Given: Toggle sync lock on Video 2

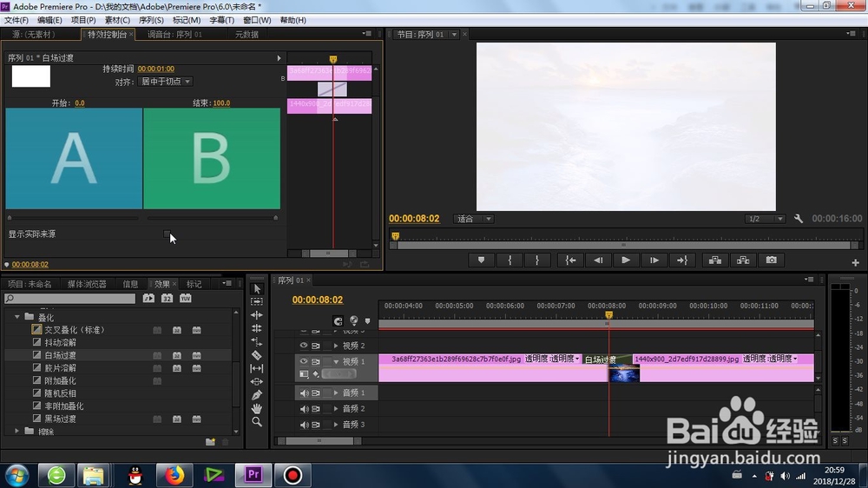Looking at the screenshot, I should (316, 346).
